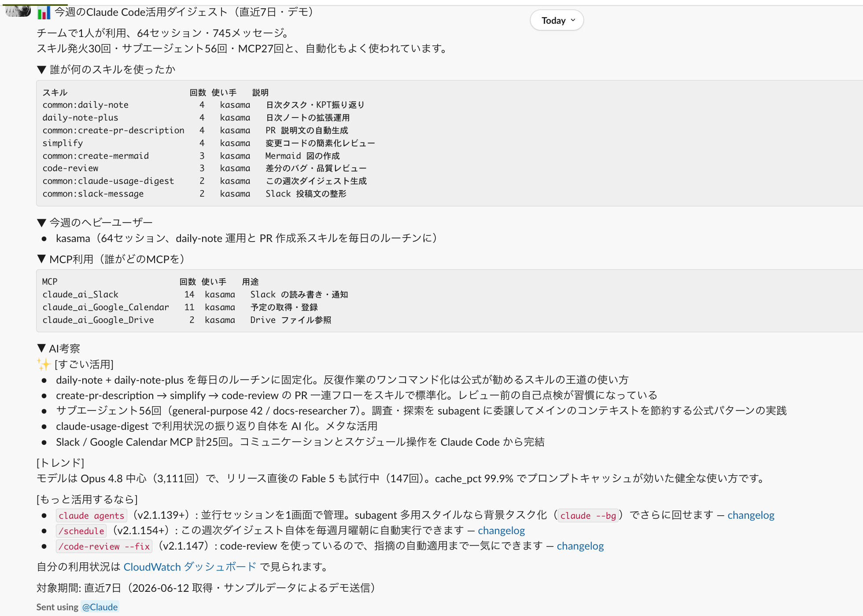Click the 用途 column header
Viewport: 863px width, 616px height.
point(250,282)
